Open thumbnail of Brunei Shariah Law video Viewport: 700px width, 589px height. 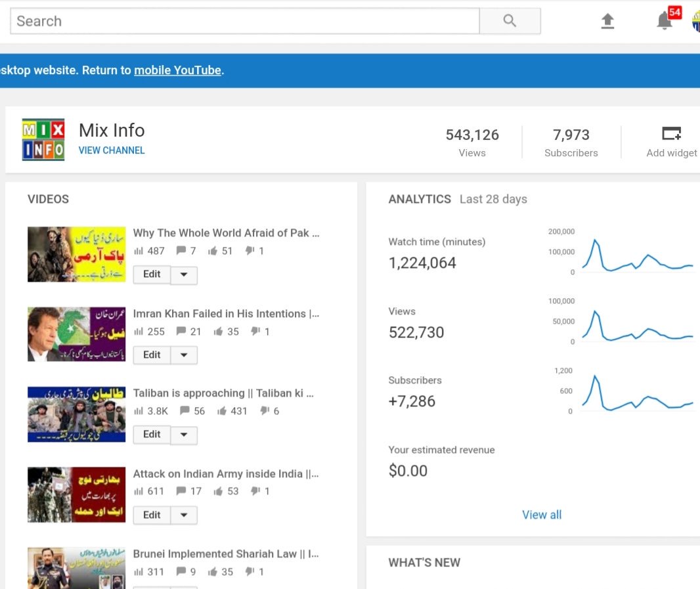point(76,568)
